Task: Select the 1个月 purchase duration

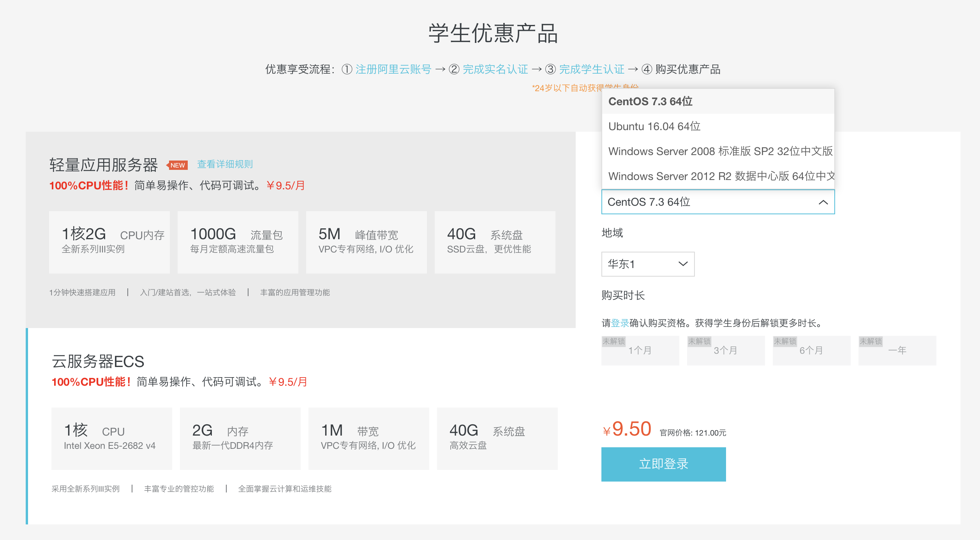Action: [640, 350]
